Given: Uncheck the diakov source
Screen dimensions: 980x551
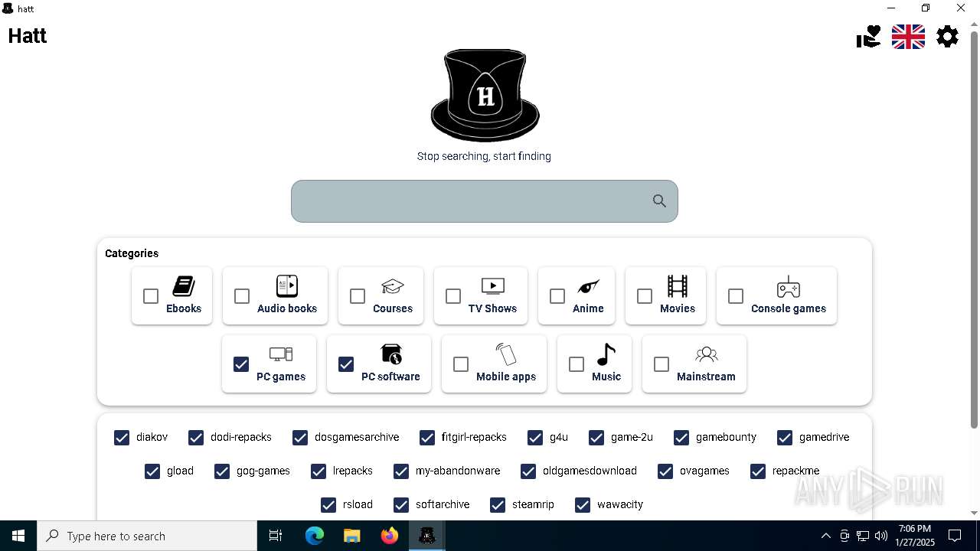Looking at the screenshot, I should (x=122, y=437).
